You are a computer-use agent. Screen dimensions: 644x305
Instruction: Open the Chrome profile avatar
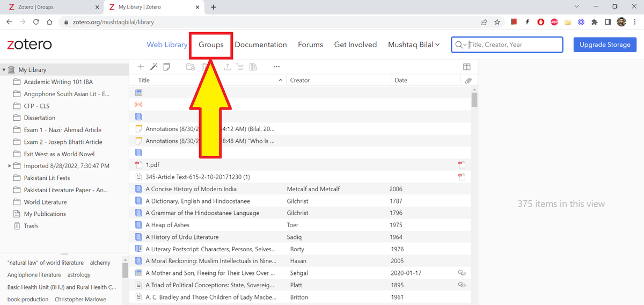click(621, 22)
